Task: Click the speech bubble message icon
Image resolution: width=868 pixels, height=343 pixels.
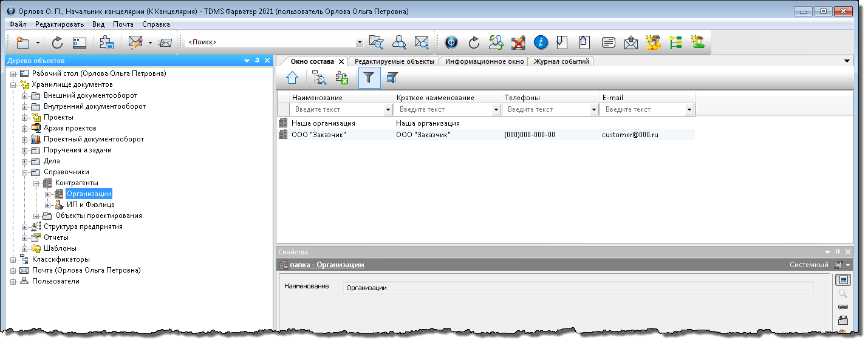Action: point(608,42)
